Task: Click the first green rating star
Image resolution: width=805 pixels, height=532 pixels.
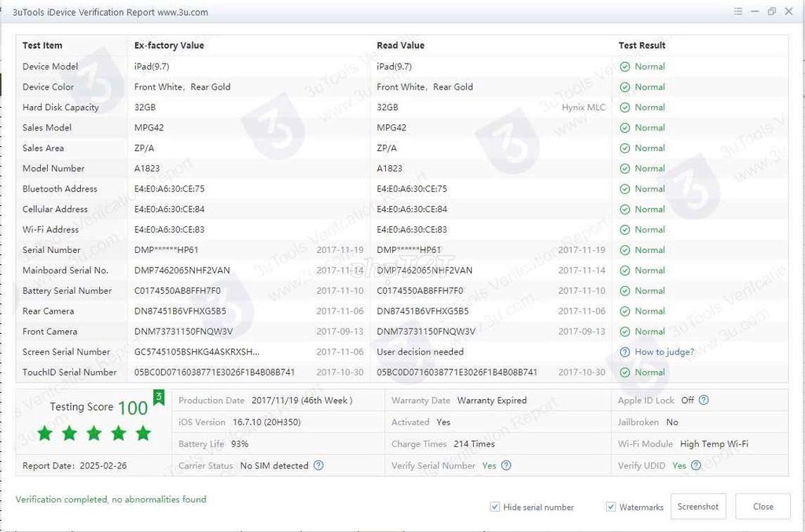Action: (x=45, y=433)
